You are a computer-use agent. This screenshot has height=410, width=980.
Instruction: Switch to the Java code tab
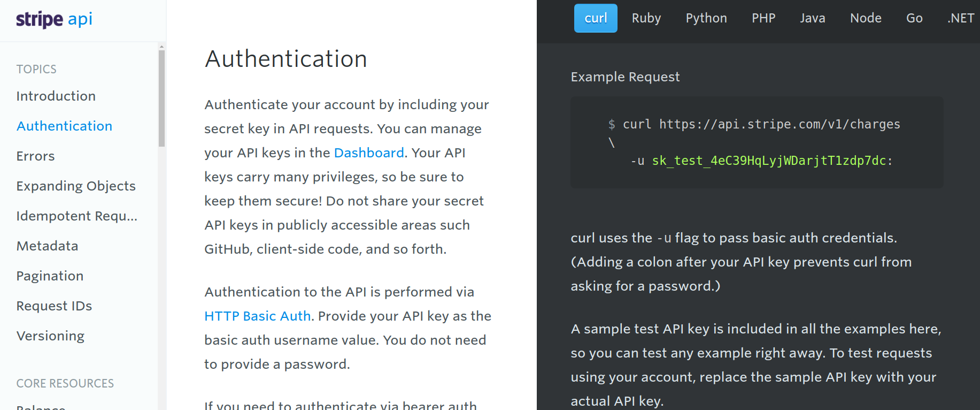pos(813,18)
